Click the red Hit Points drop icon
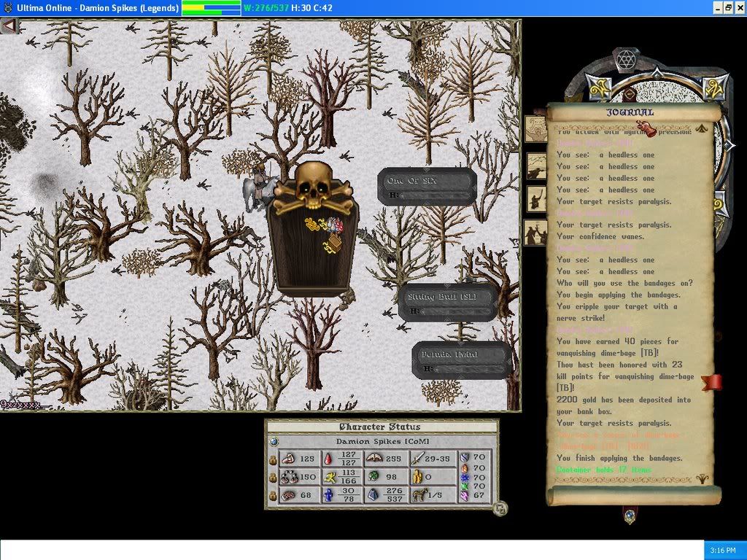Screen dimensions: 747x560 pos(328,459)
